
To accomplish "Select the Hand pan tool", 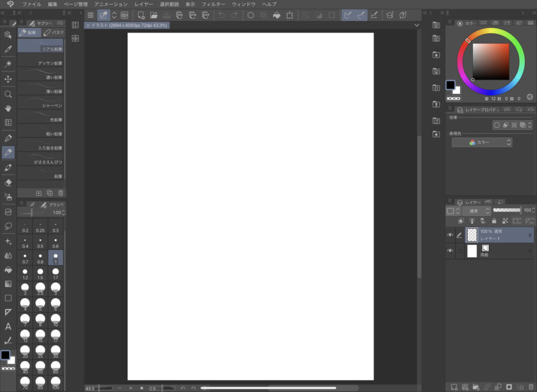I will pyautogui.click(x=8, y=108).
